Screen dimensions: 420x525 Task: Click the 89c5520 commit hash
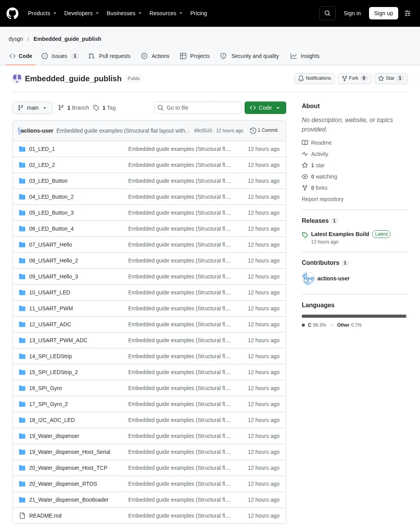203,131
